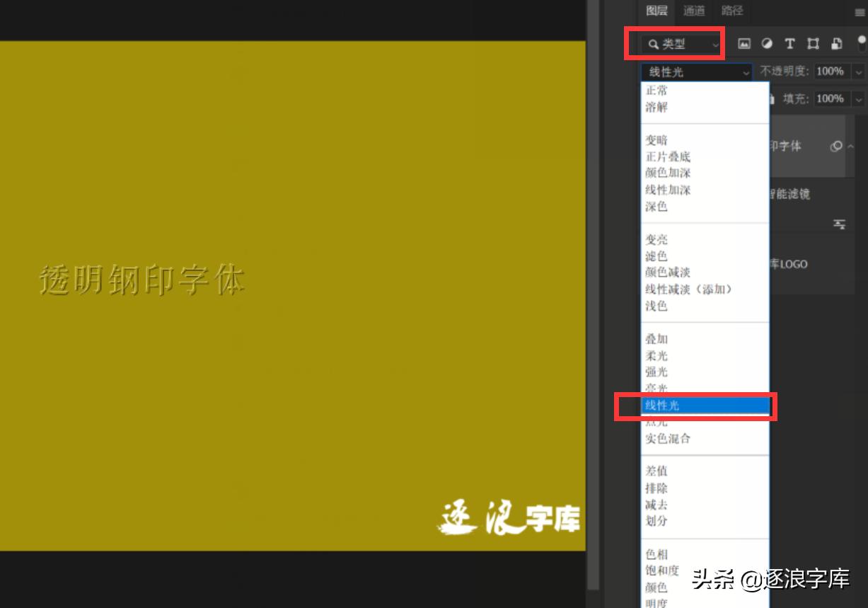Click the shape layers filter icon

813,43
